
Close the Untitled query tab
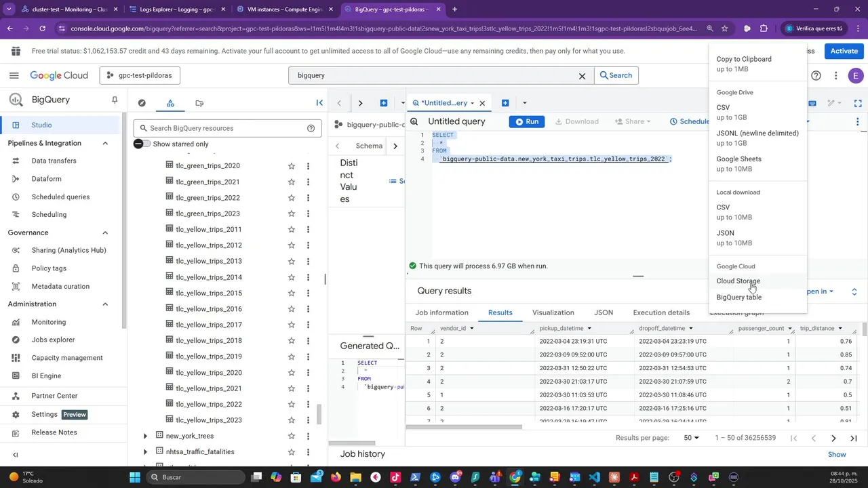point(482,103)
